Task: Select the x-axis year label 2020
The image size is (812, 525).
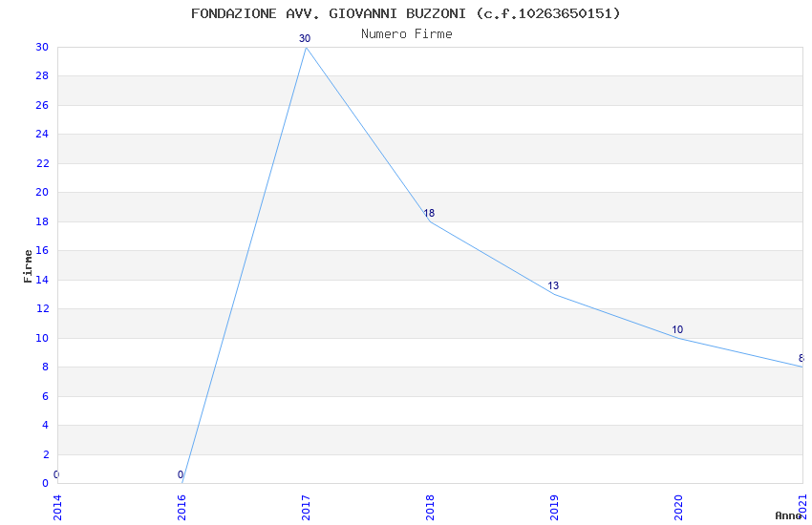Action: pos(679,508)
